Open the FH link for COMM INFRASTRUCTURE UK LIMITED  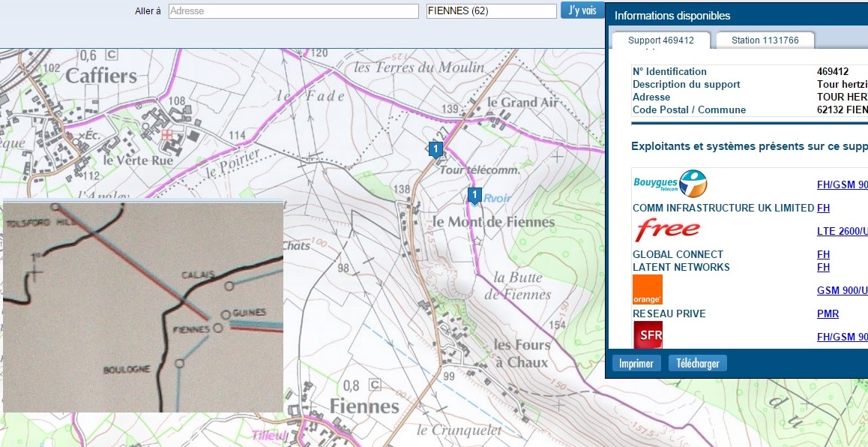[823, 208]
